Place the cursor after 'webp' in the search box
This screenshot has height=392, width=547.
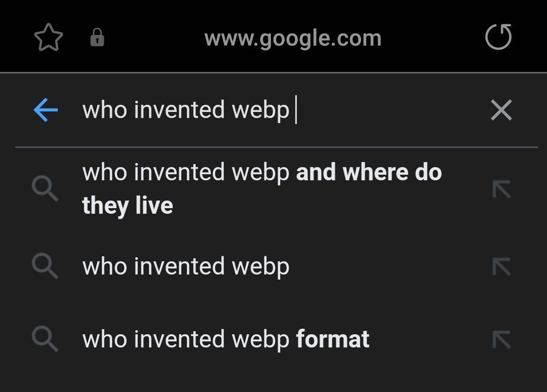(292, 110)
